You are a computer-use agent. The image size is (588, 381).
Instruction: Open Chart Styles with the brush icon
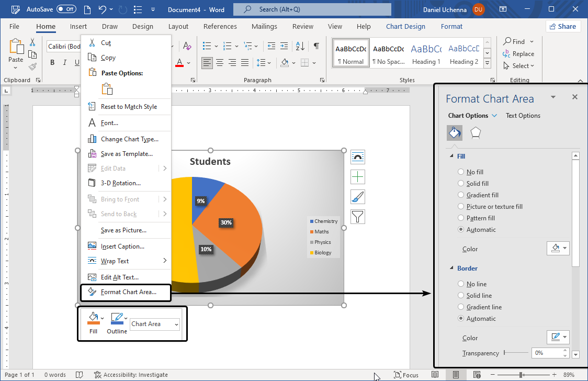(x=358, y=196)
